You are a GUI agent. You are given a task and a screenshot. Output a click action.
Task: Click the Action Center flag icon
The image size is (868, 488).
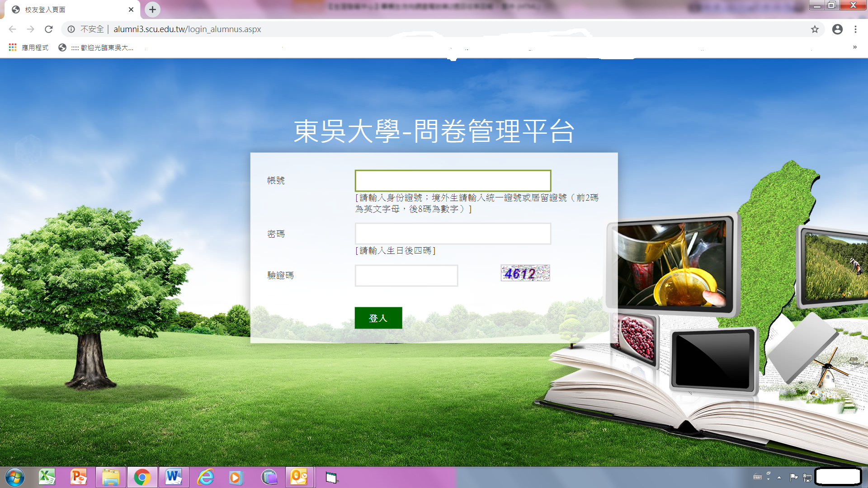pyautogui.click(x=794, y=477)
